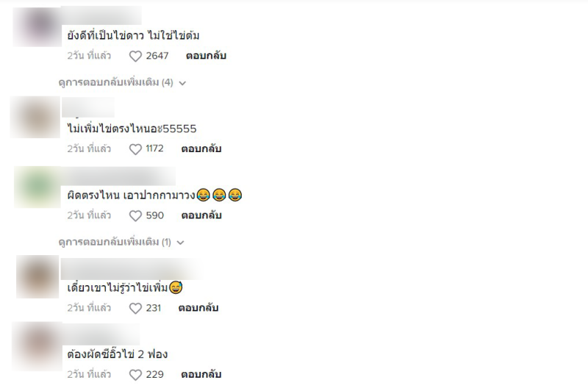Like the comment with 229 likes
This screenshot has width=588, height=391.
[x=135, y=375]
